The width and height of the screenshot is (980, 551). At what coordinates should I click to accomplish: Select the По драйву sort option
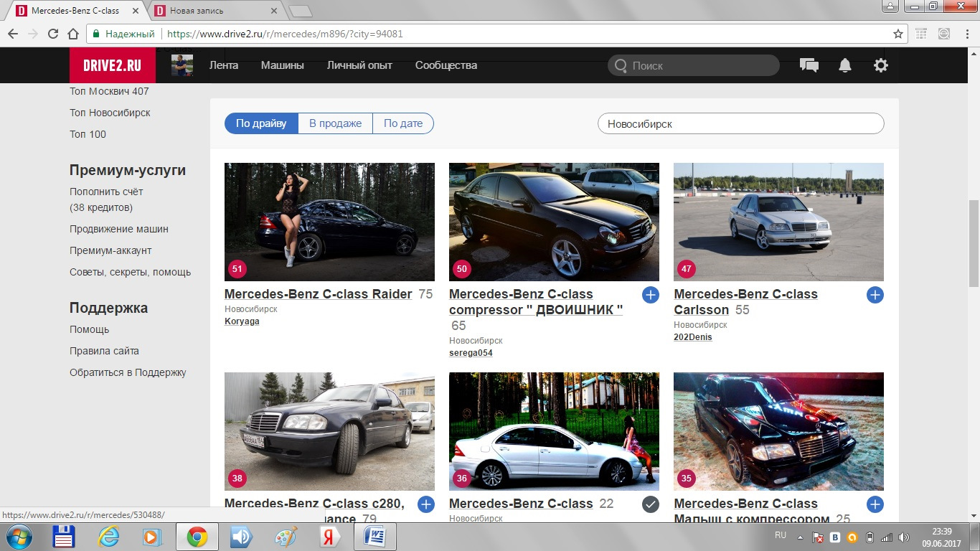pyautogui.click(x=261, y=123)
